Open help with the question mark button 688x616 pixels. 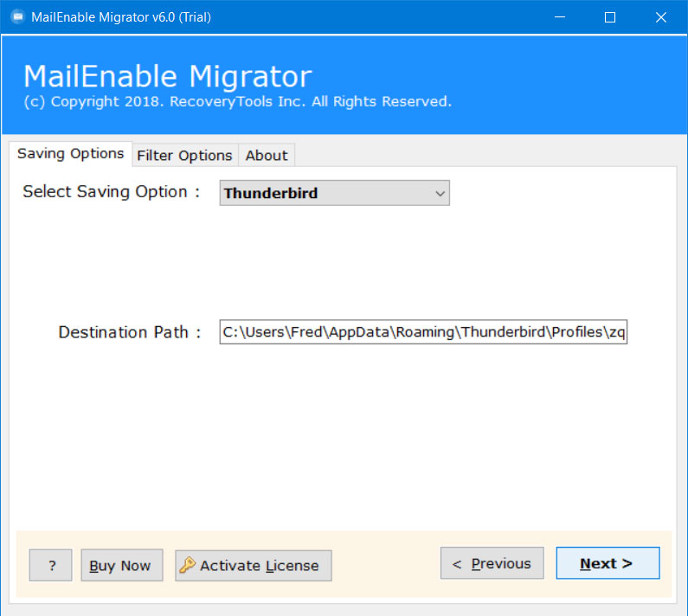(51, 566)
